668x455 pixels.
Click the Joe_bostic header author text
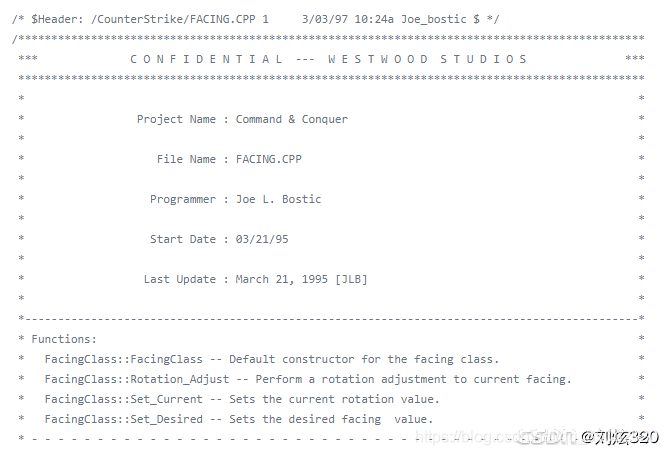[434, 19]
